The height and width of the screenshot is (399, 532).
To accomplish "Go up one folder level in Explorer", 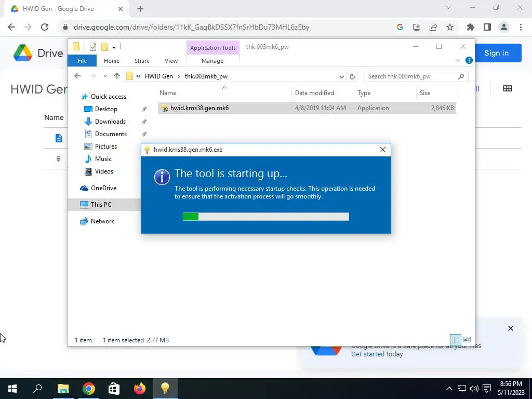I will [x=117, y=76].
